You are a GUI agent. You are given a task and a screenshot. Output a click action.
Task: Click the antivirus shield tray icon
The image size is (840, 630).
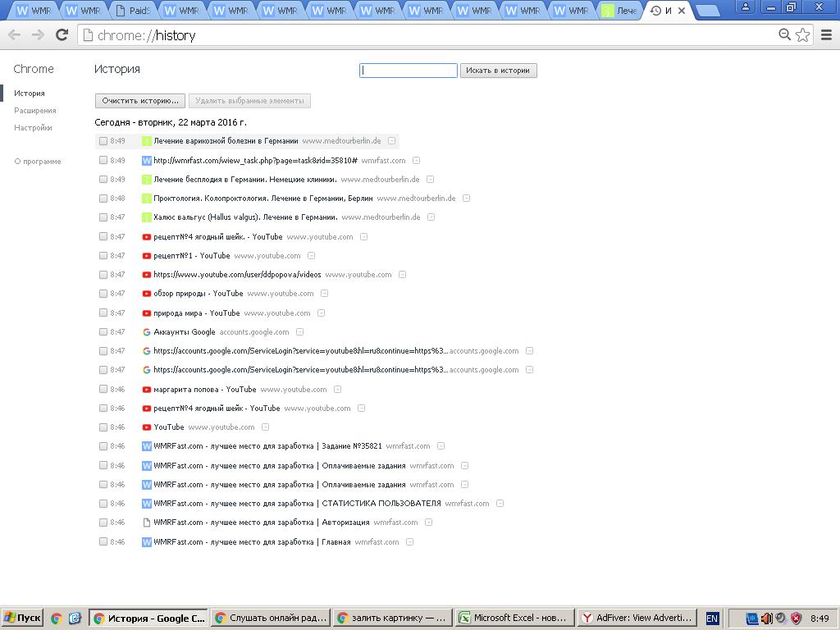pyautogui.click(x=797, y=619)
